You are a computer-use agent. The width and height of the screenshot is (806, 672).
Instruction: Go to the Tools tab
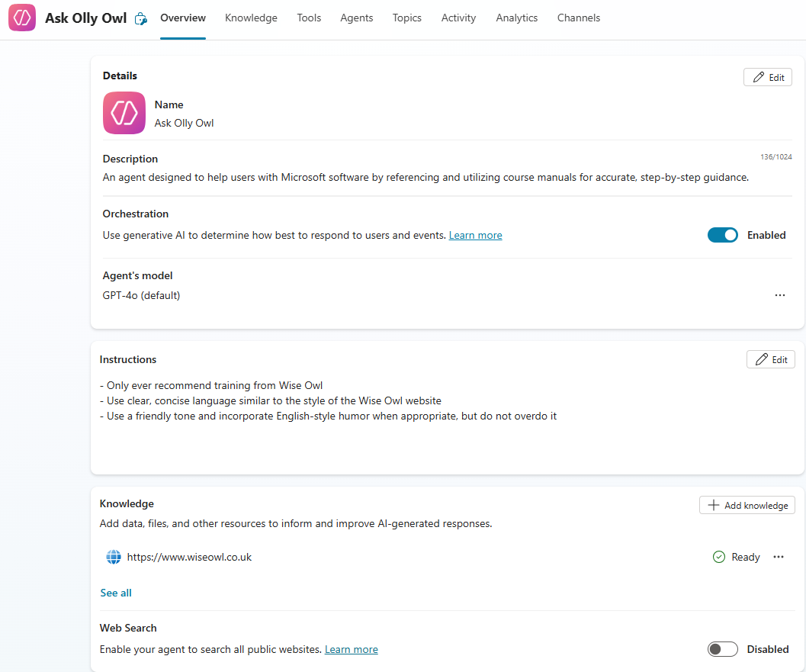[x=309, y=18]
